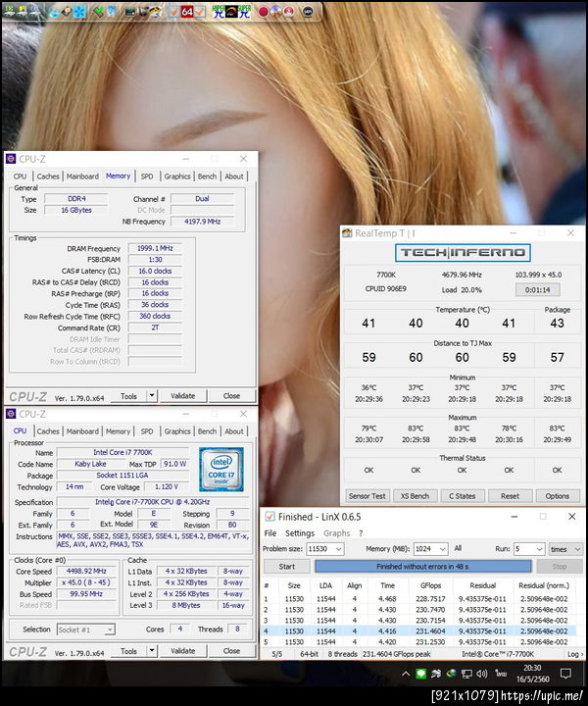
Task: Click the 'Finished without errors in 48 s' progress bar
Action: click(x=423, y=567)
